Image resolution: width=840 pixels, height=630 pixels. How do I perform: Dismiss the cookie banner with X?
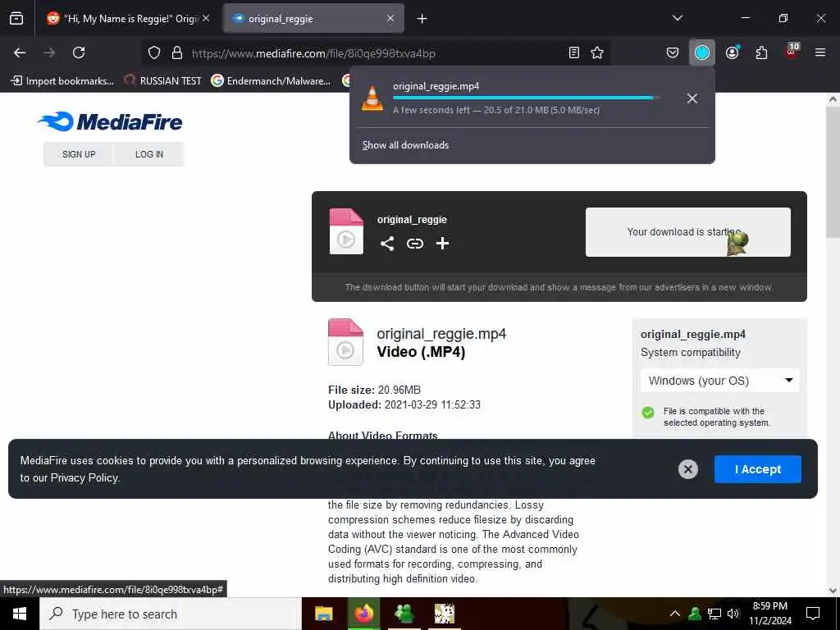pos(688,469)
